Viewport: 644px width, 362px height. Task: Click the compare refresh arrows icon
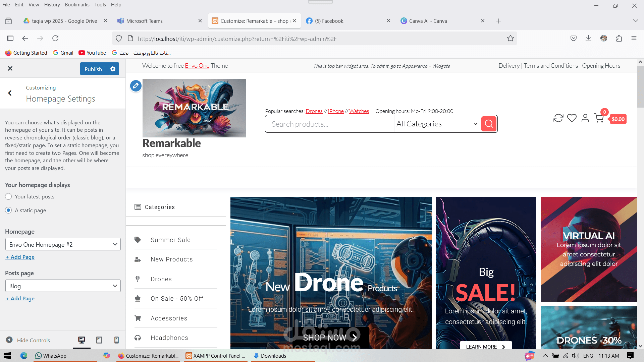pos(558,118)
